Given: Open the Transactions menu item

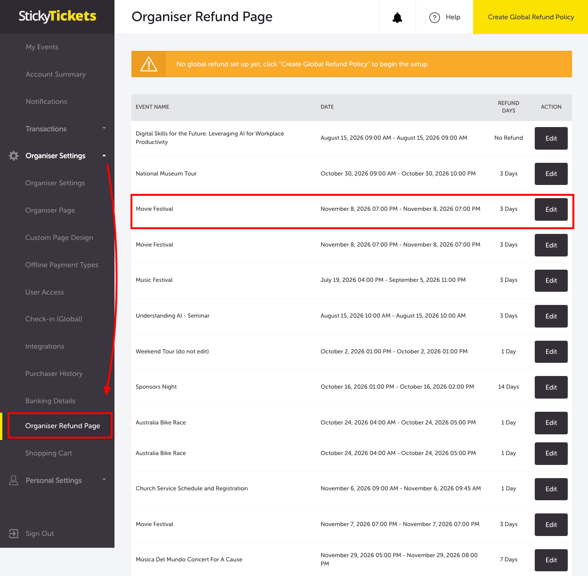Looking at the screenshot, I should click(x=46, y=129).
